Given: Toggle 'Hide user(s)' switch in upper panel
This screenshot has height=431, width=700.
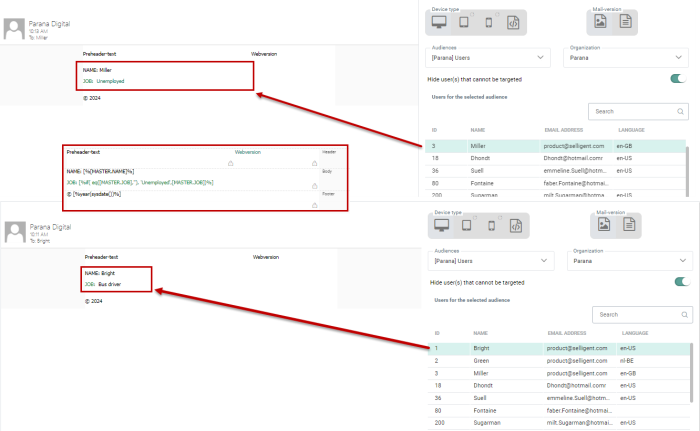Looking at the screenshot, I should (x=679, y=78).
